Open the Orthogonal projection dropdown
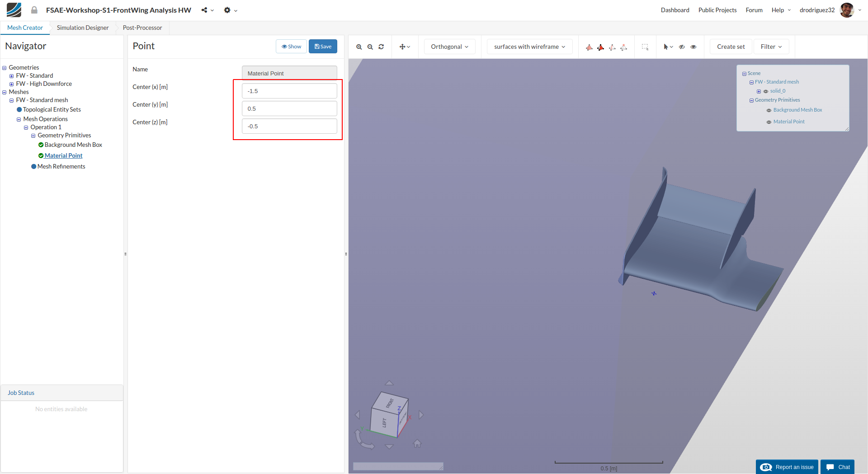868x474 pixels. (x=449, y=47)
